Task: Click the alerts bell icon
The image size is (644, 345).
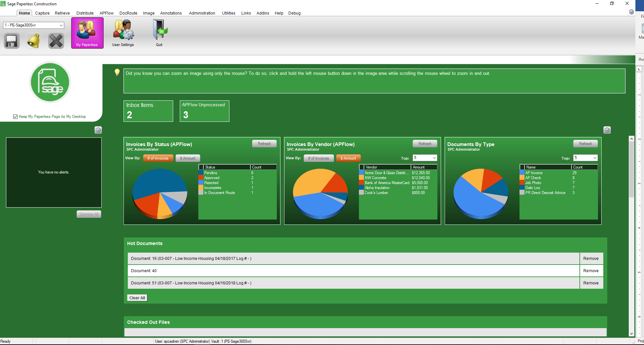Action: pos(34,41)
